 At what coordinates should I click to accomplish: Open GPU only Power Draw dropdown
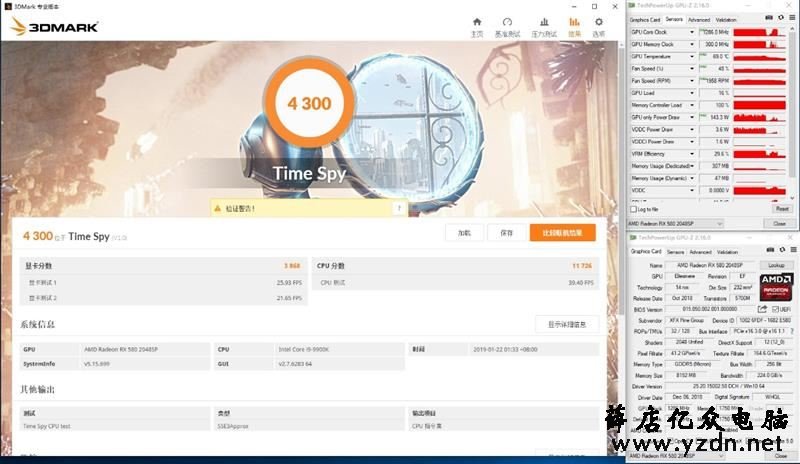[x=692, y=117]
